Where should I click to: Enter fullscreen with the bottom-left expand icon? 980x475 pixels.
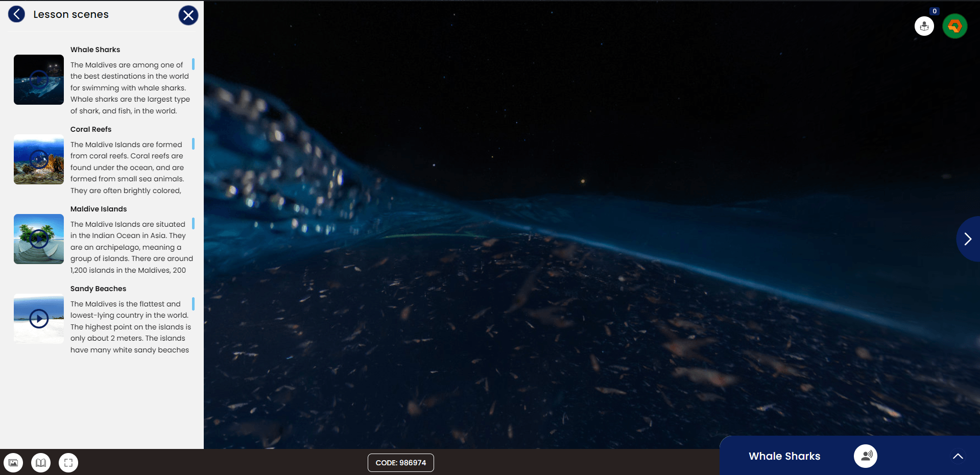click(x=68, y=463)
